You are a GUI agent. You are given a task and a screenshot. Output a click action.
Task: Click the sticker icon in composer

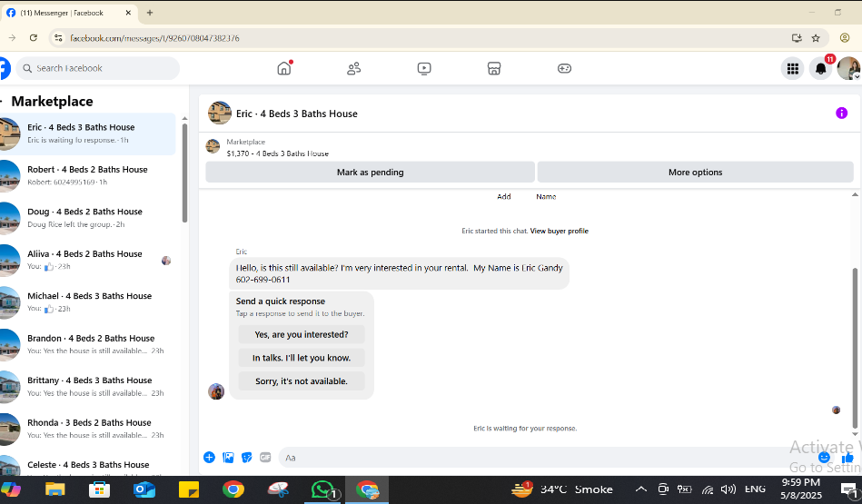pos(247,458)
